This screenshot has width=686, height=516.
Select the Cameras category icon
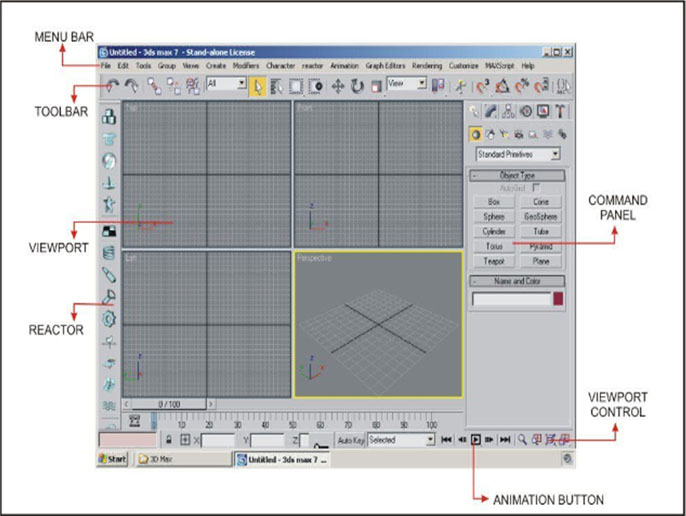click(519, 134)
